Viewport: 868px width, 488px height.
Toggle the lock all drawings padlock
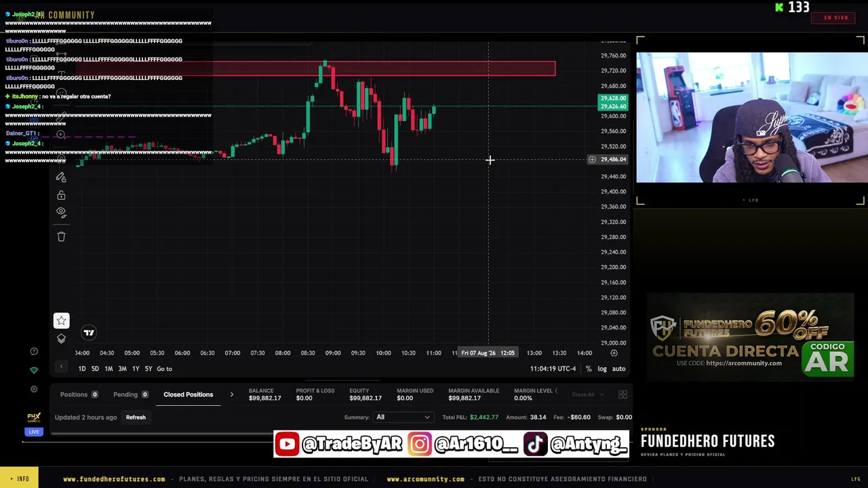61,195
